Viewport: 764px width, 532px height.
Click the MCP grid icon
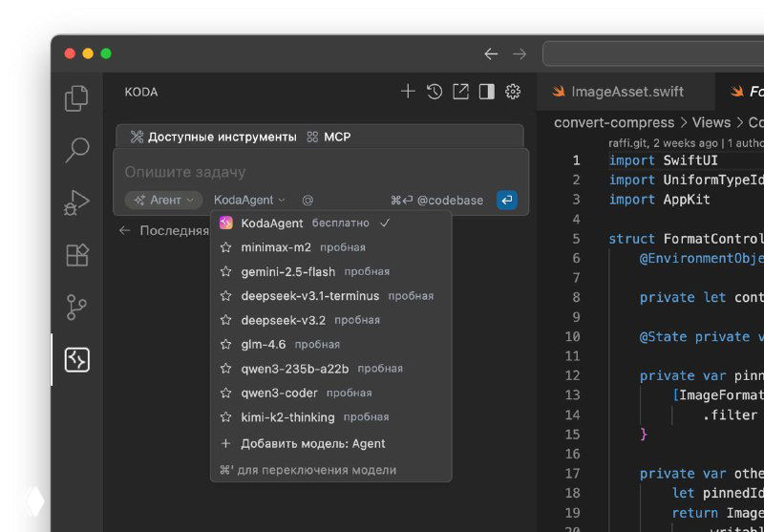pyautogui.click(x=312, y=138)
